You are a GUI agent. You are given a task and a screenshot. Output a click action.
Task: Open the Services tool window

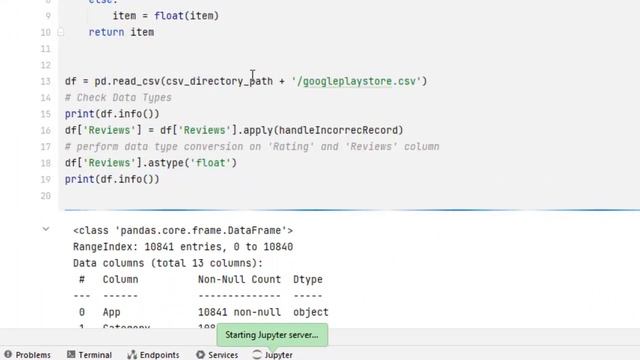217,355
